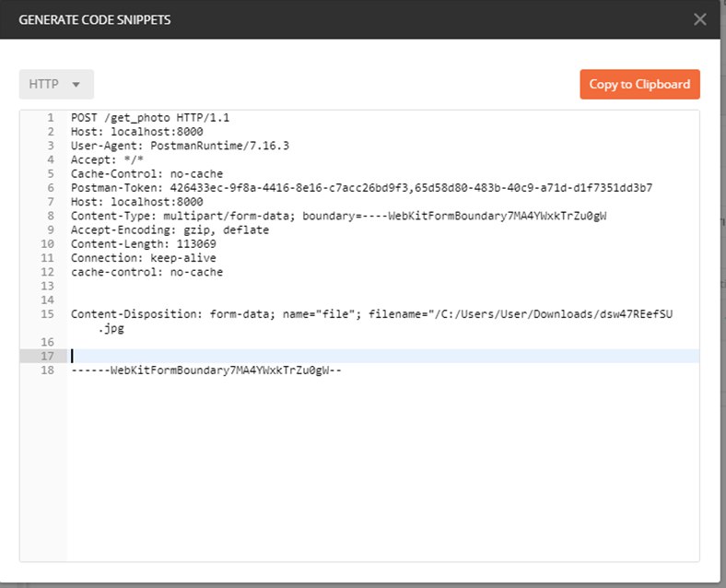Screen dimensions: 726x588
Task: Click the 'POST /get_photo HTTP/1.1' line
Action: point(150,118)
